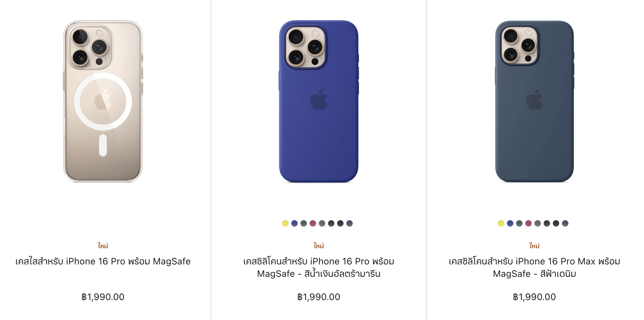The image size is (644, 320).
Task: Pick plum swatch on Pro Max case
Action: (547, 223)
